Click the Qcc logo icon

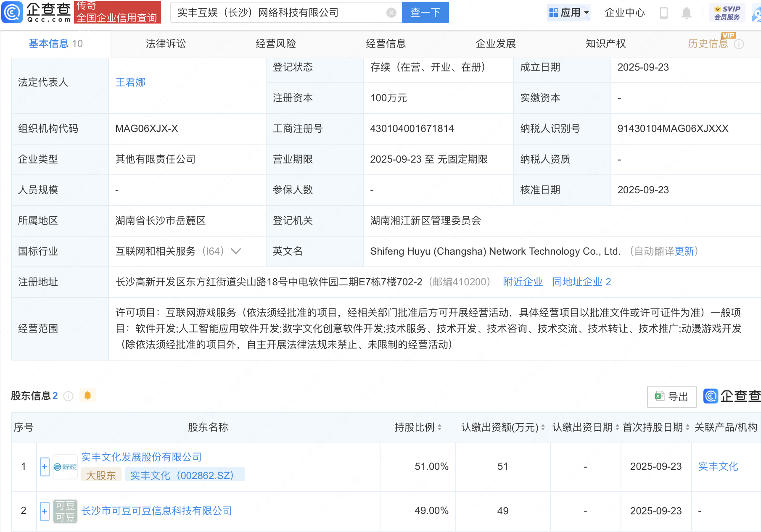pos(12,12)
